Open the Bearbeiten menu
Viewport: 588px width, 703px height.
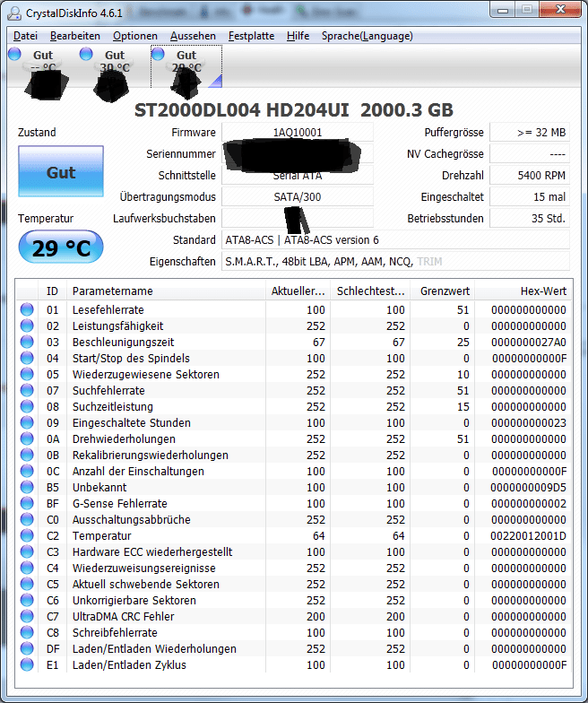pos(75,36)
